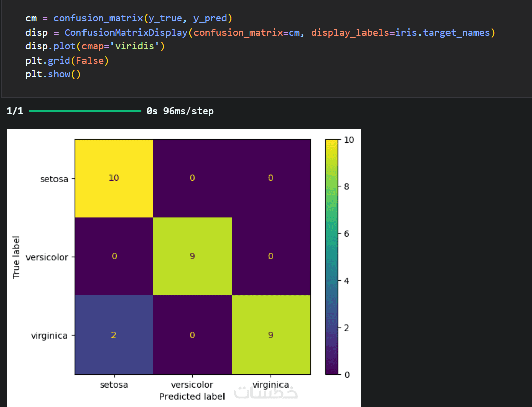Click the plt.grid(False) code line
Viewport: 532px width, 407px height.
(x=67, y=61)
